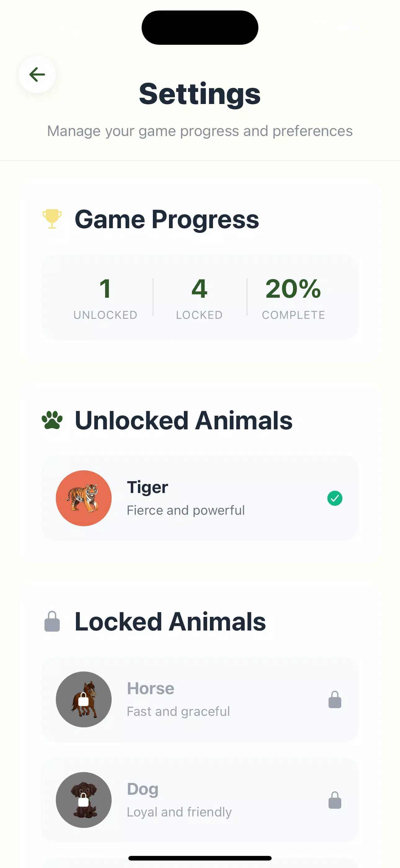Click the Game Progress heading
Image resolution: width=400 pixels, height=868 pixels.
coord(167,219)
